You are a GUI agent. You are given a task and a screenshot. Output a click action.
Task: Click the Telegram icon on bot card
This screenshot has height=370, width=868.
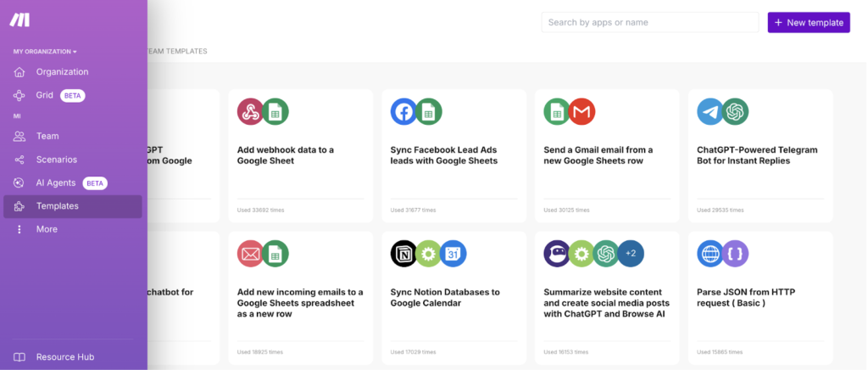click(709, 111)
